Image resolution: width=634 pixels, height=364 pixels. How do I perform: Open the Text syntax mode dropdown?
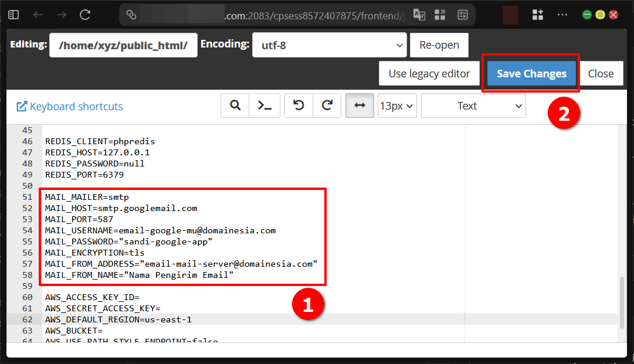[473, 106]
